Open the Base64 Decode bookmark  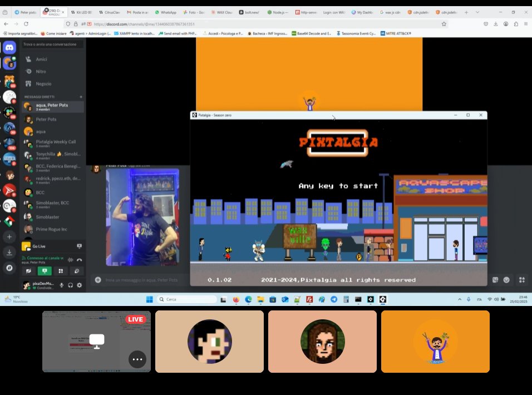point(311,33)
